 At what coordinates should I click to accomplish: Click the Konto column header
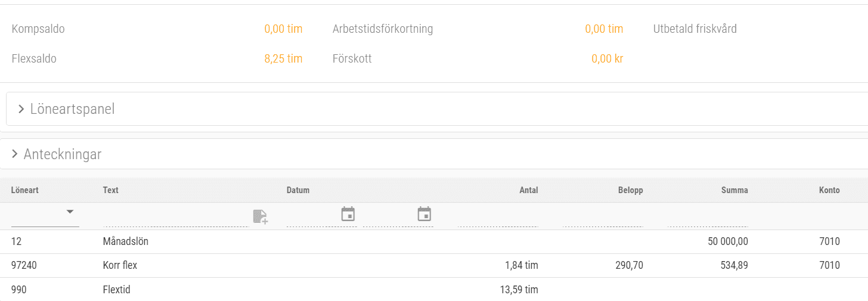tap(829, 190)
